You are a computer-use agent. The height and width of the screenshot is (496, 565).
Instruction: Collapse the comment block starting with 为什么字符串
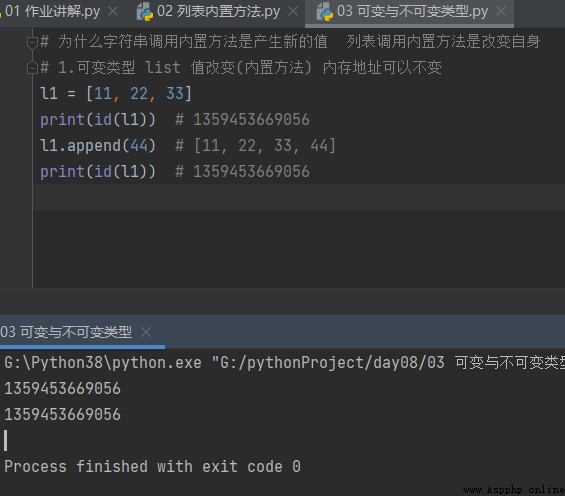(32, 42)
